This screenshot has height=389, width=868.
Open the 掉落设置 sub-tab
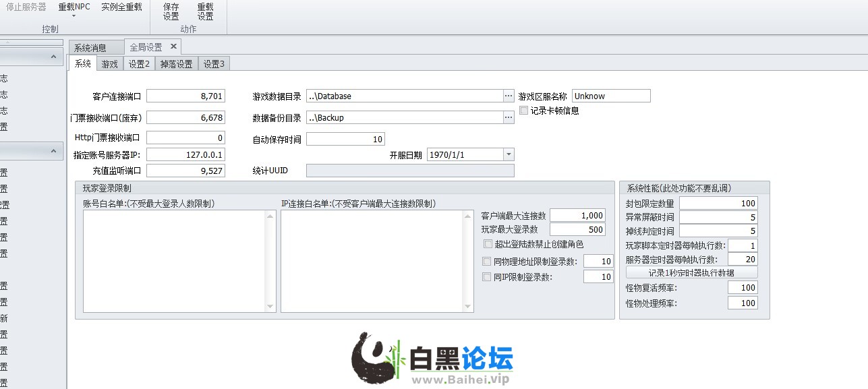[176, 64]
